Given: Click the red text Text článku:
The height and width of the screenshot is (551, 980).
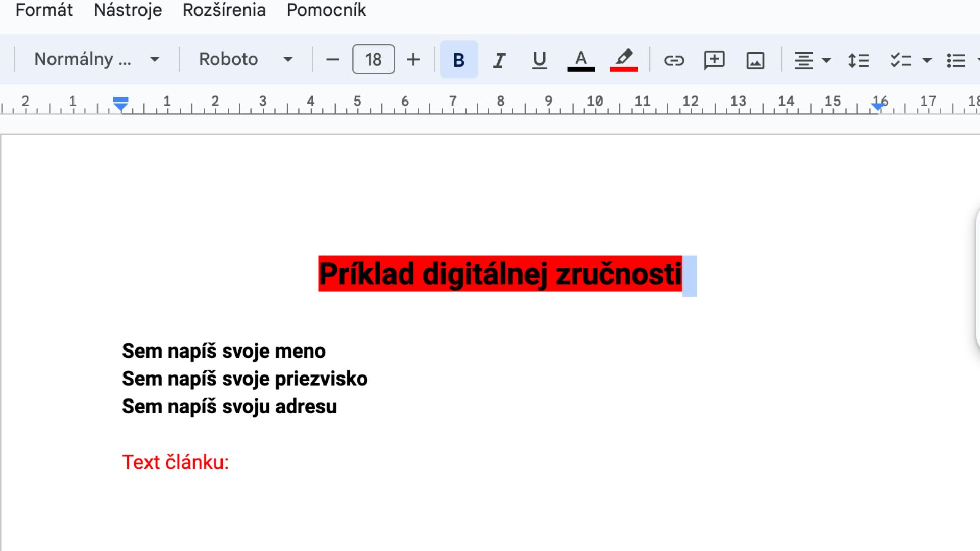Looking at the screenshot, I should coord(175,462).
